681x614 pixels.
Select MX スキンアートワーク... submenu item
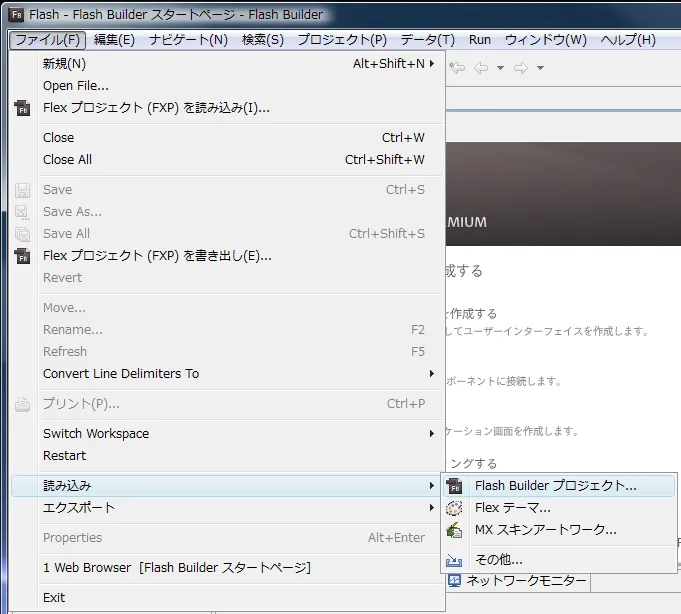pyautogui.click(x=559, y=530)
